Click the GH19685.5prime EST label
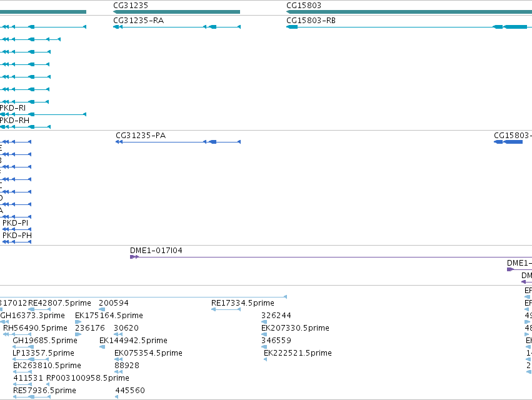532x400 pixels. click(x=45, y=341)
